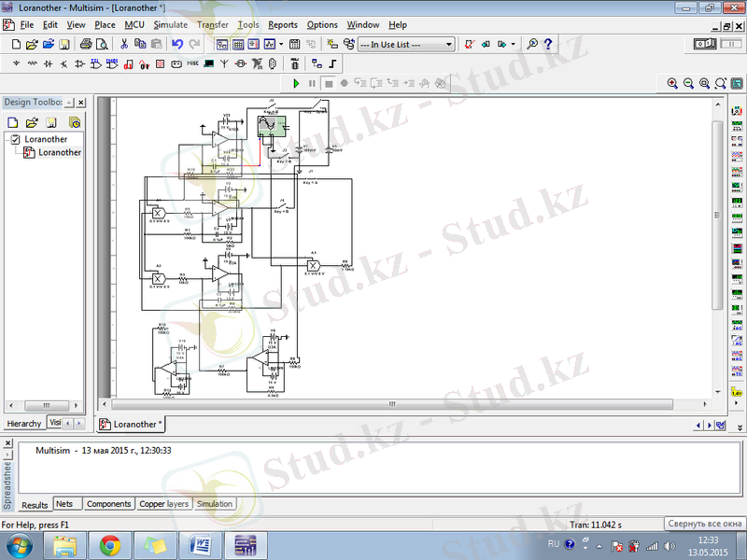Select the Loranother schematic in the tree
747x560 pixels.
(59, 152)
